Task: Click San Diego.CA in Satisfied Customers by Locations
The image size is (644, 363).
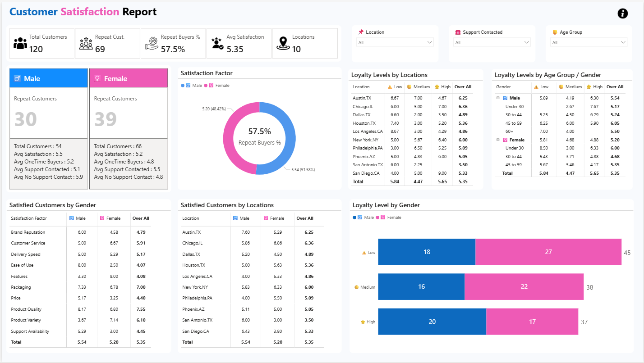Action: click(252, 331)
